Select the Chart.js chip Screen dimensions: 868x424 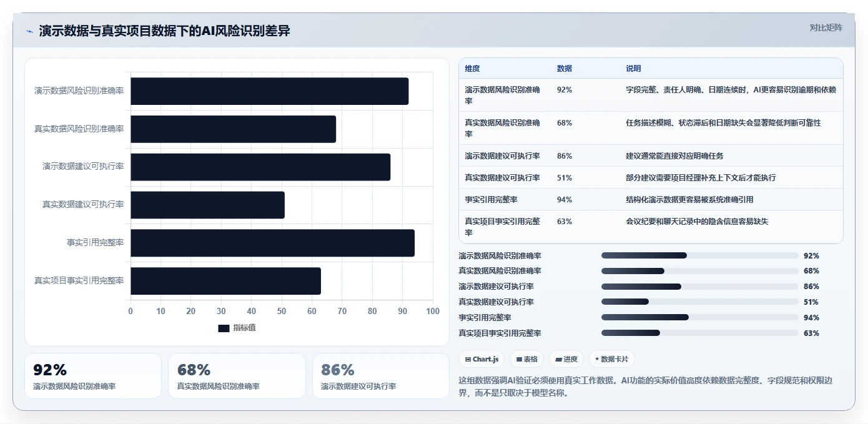coord(481,359)
